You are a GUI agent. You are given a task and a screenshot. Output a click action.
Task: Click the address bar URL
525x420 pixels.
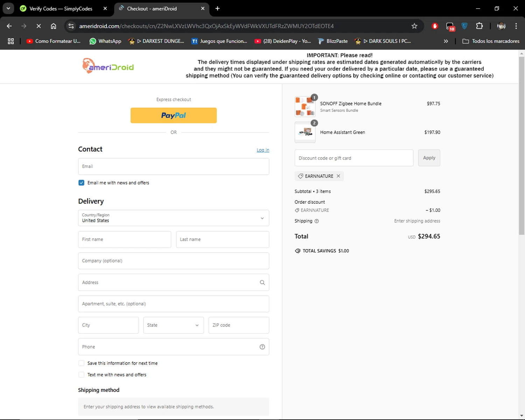(x=206, y=26)
